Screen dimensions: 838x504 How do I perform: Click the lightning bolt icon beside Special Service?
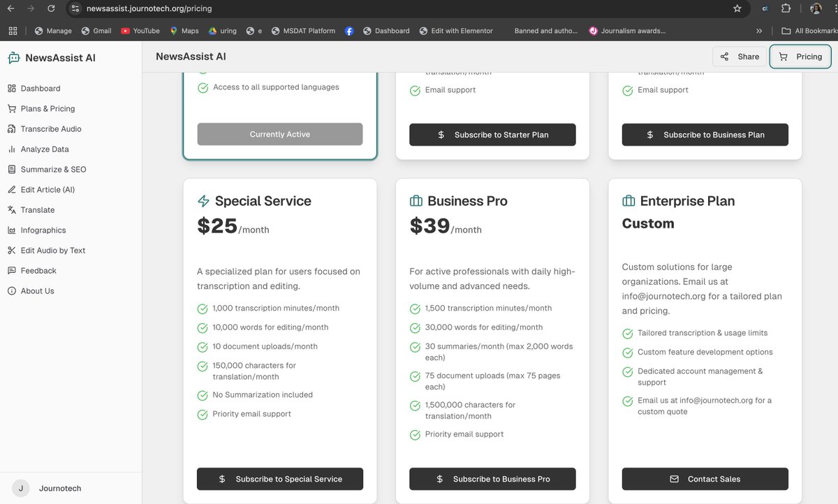tap(204, 201)
